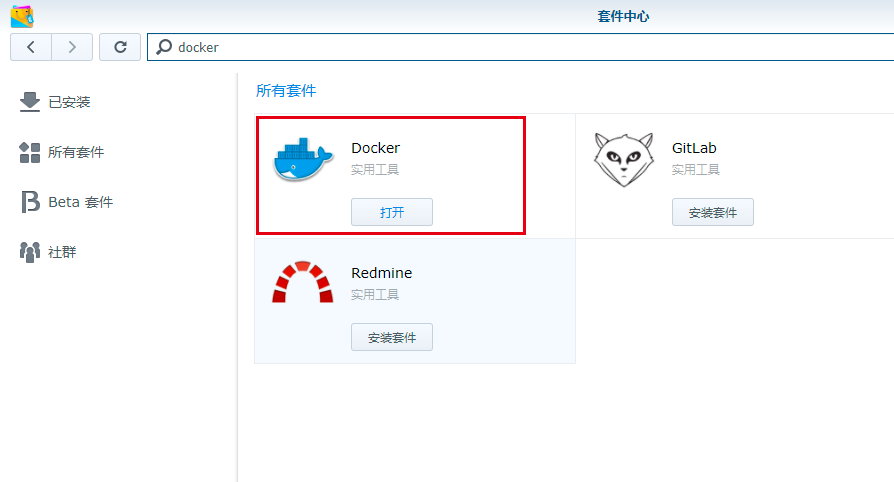Go back with the left arrow button
Screen dimensions: 894x482
[31, 47]
